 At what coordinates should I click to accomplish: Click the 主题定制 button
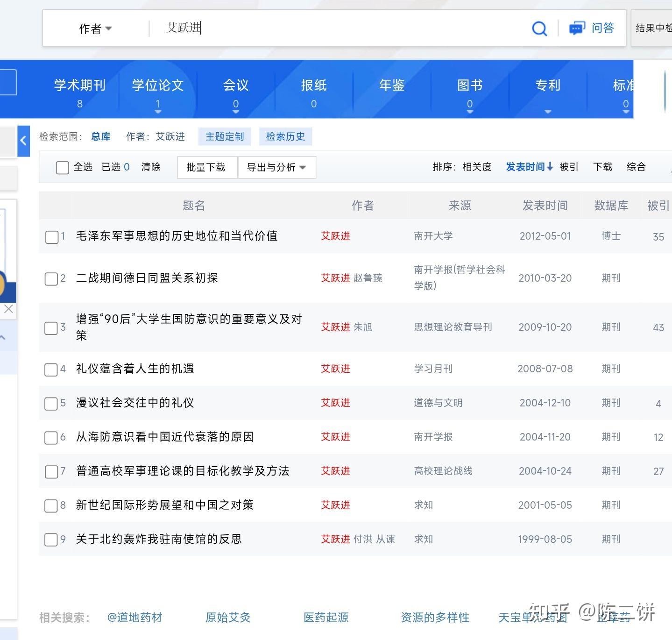click(x=225, y=136)
